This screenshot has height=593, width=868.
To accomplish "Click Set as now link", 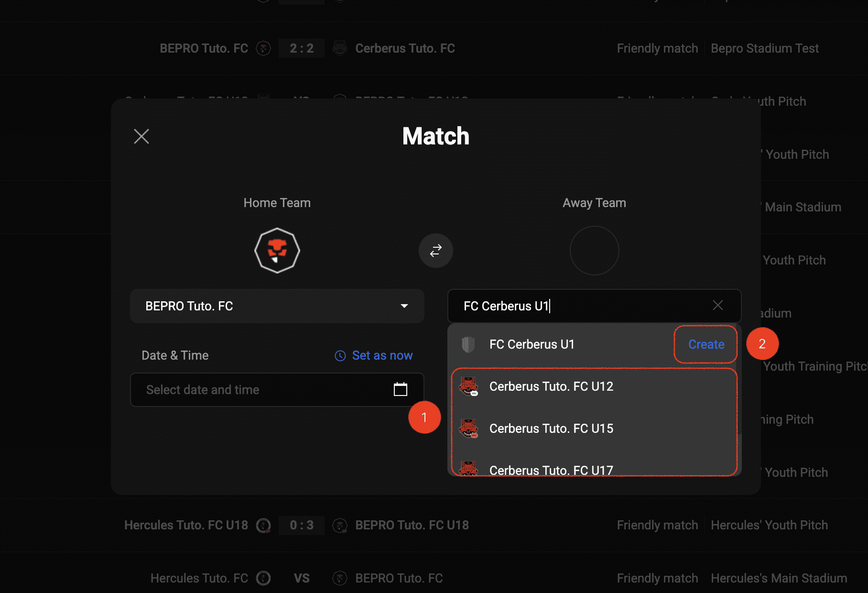I will click(x=382, y=355).
